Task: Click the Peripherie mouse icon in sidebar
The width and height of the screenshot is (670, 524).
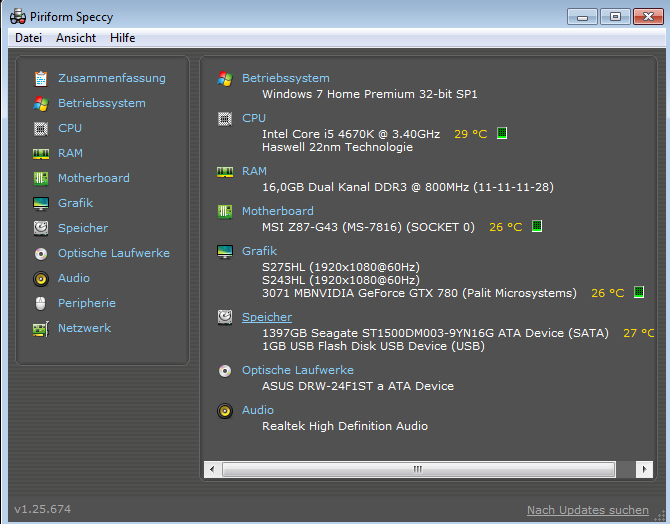Action: point(41,303)
